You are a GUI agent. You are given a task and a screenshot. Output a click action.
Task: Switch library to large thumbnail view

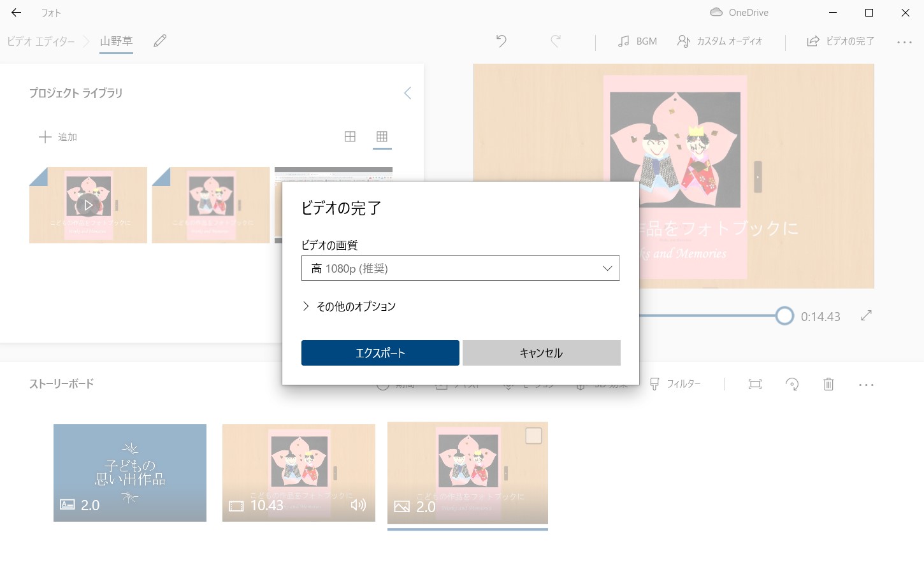pyautogui.click(x=350, y=137)
